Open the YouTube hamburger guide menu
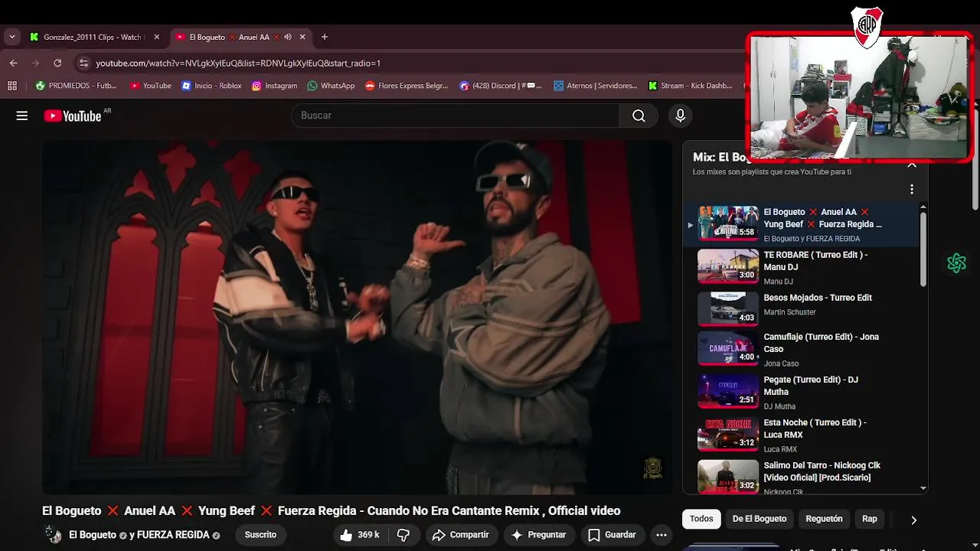Image resolution: width=980 pixels, height=551 pixels. (x=22, y=116)
